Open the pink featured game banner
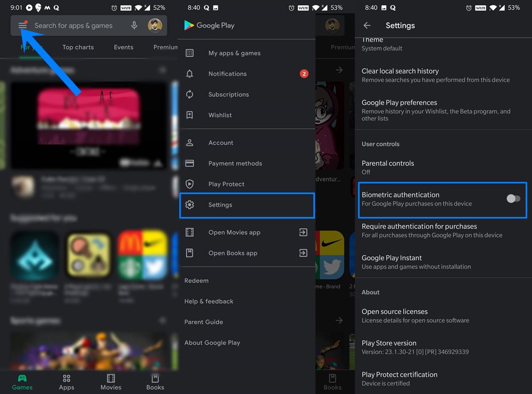The image size is (532, 394). pyautogui.click(x=88, y=125)
